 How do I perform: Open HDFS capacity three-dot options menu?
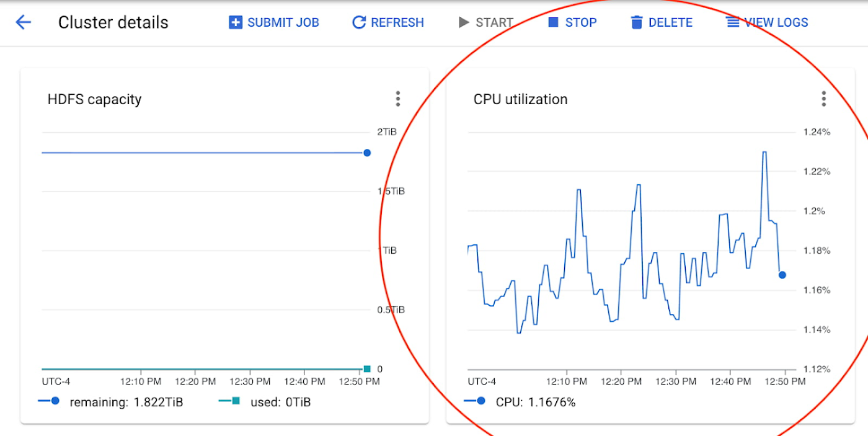398,99
